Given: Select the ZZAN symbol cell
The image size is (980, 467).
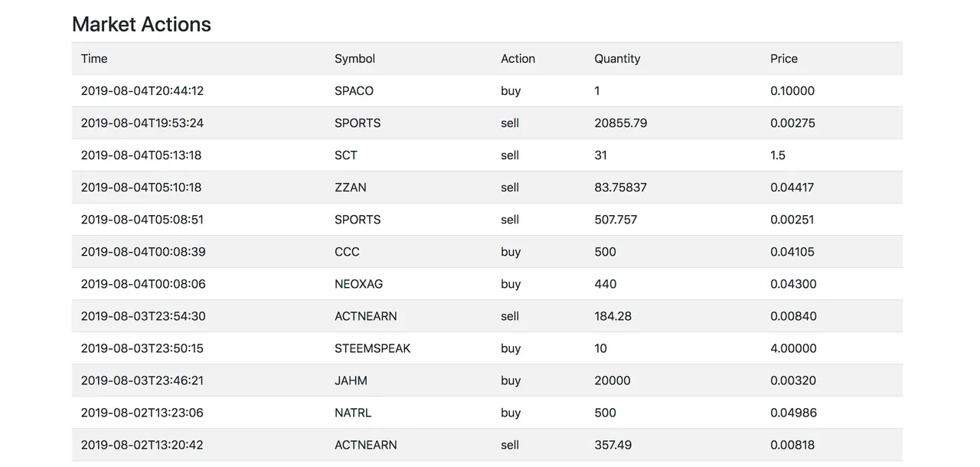Looking at the screenshot, I should click(350, 188).
